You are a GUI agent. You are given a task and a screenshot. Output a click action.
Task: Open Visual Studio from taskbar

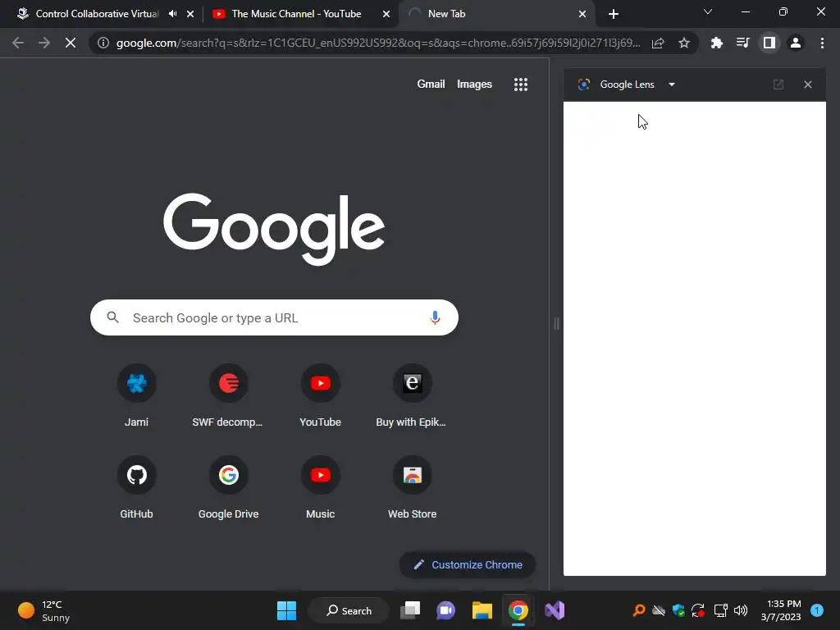pyautogui.click(x=555, y=610)
